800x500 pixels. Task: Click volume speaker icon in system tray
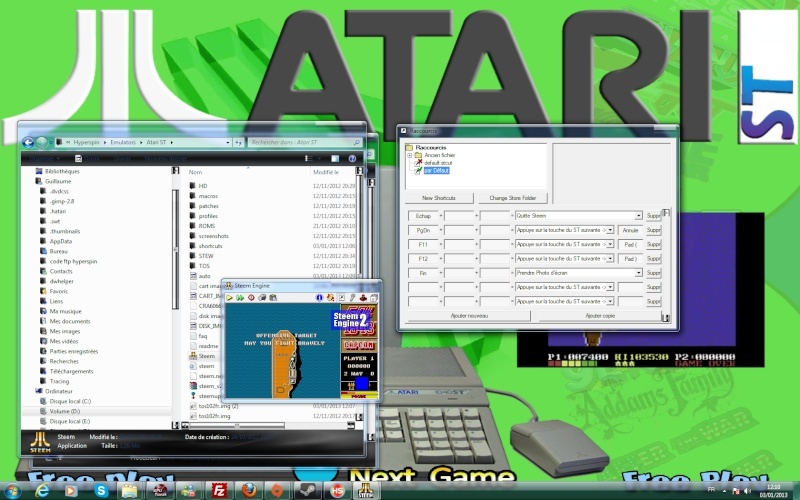[x=747, y=491]
